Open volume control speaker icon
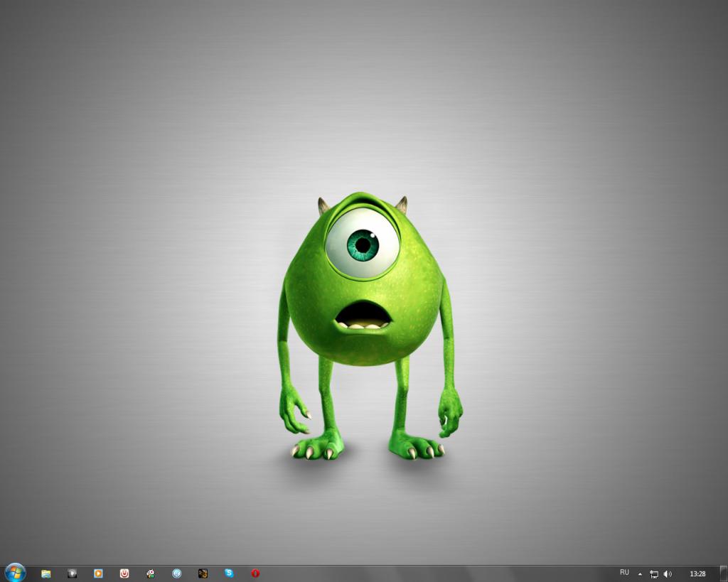Image resolution: width=728 pixels, height=582 pixels. pos(668,574)
